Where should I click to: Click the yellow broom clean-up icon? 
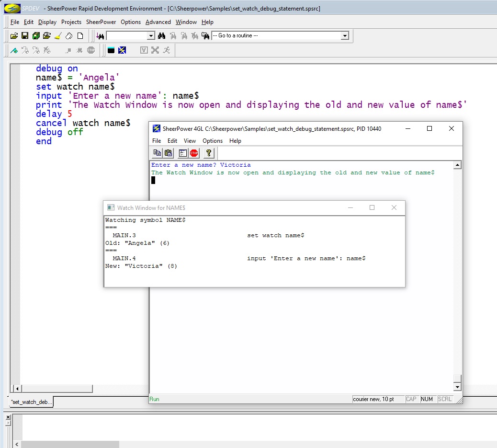[58, 36]
